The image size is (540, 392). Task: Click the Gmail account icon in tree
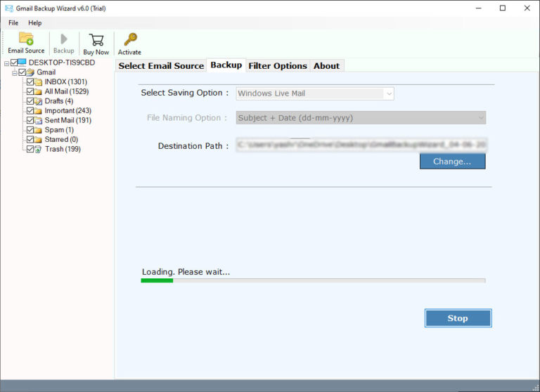pyautogui.click(x=30, y=72)
